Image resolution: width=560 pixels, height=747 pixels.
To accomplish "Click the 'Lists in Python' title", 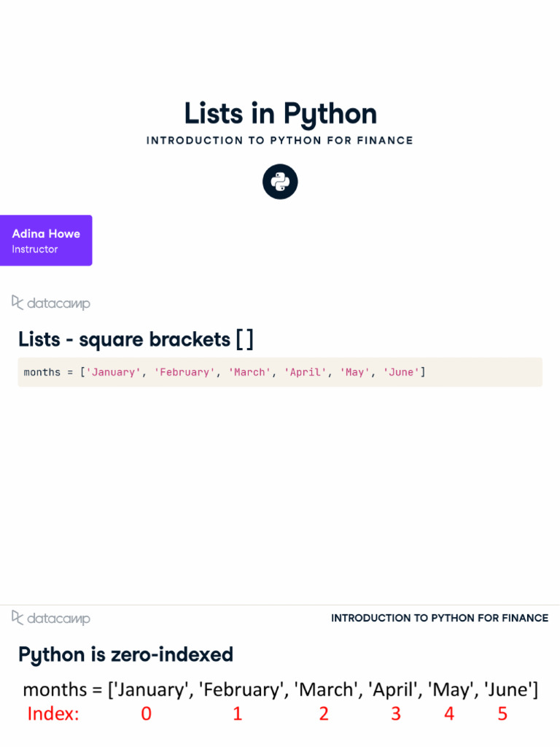I will point(280,114).
